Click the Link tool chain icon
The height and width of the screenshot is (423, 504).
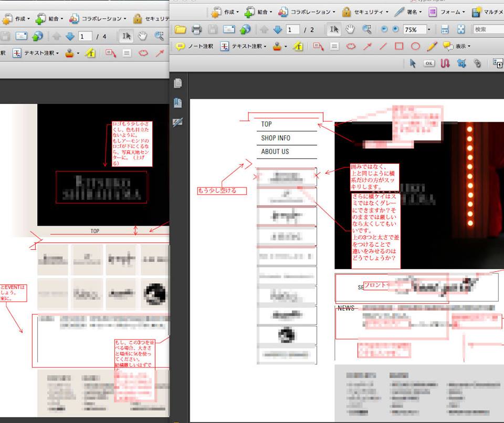[477, 64]
